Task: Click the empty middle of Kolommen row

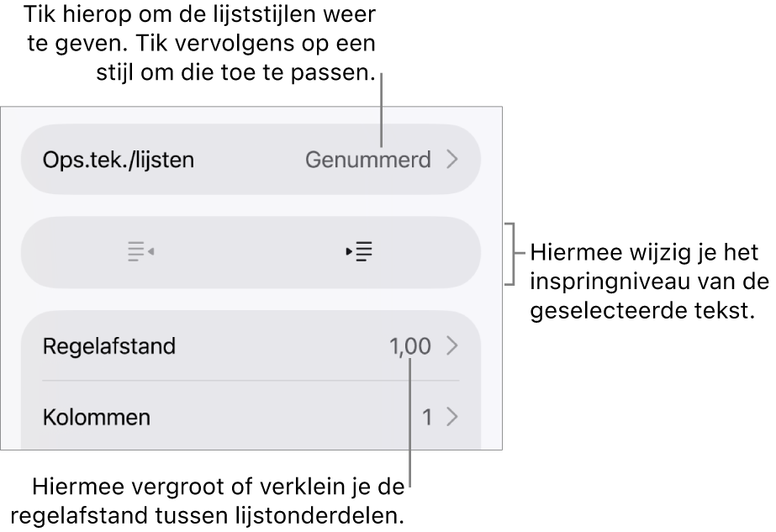Action: pyautogui.click(x=286, y=417)
